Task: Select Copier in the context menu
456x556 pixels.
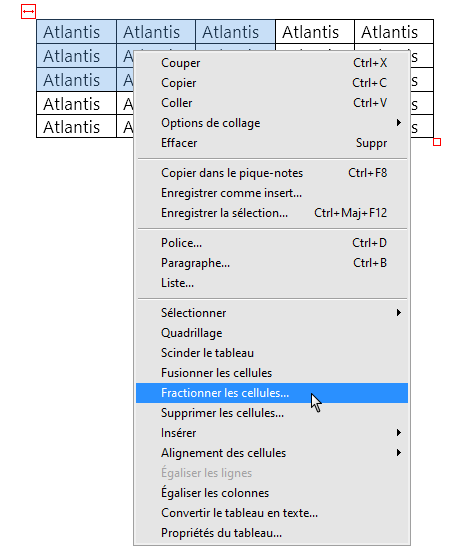Action: pyautogui.click(x=272, y=83)
